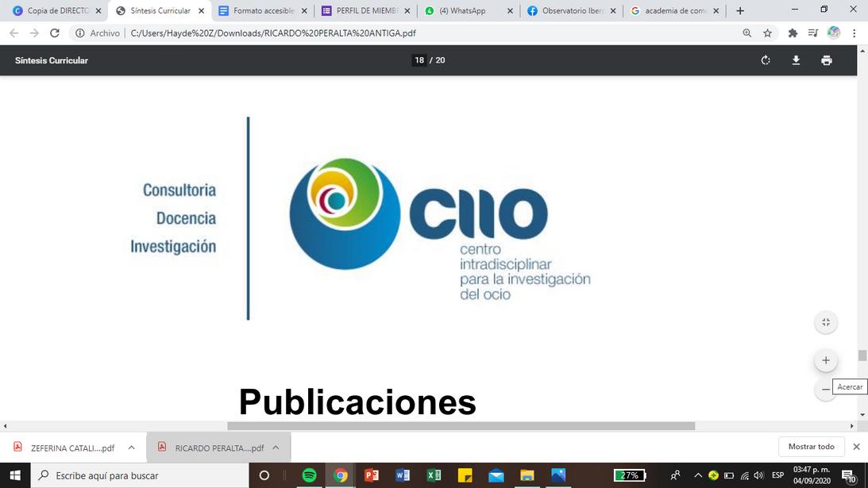Viewport: 868px width, 488px height.
Task: Expand options for RICARDO PERALTA download
Action: click(276, 448)
